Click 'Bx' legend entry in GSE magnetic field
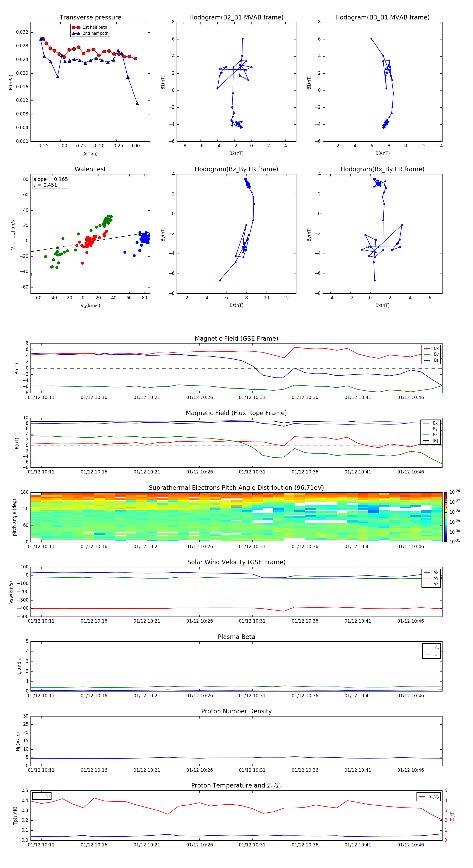 tap(431, 349)
